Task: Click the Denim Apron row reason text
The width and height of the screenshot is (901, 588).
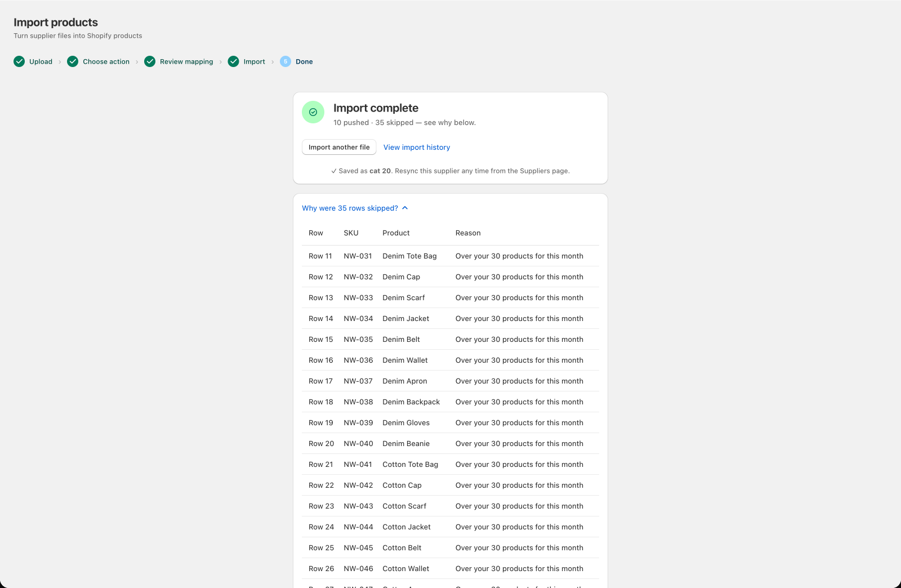Action: [519, 381]
